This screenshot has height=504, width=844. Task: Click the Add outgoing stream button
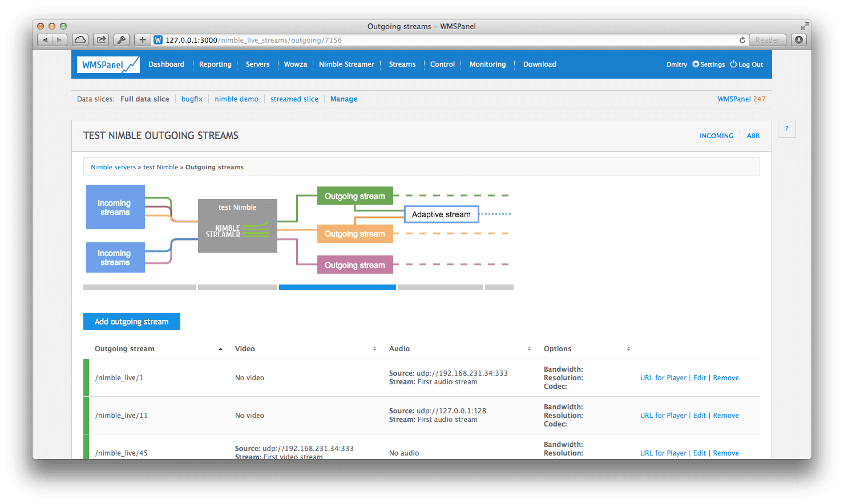point(132,322)
